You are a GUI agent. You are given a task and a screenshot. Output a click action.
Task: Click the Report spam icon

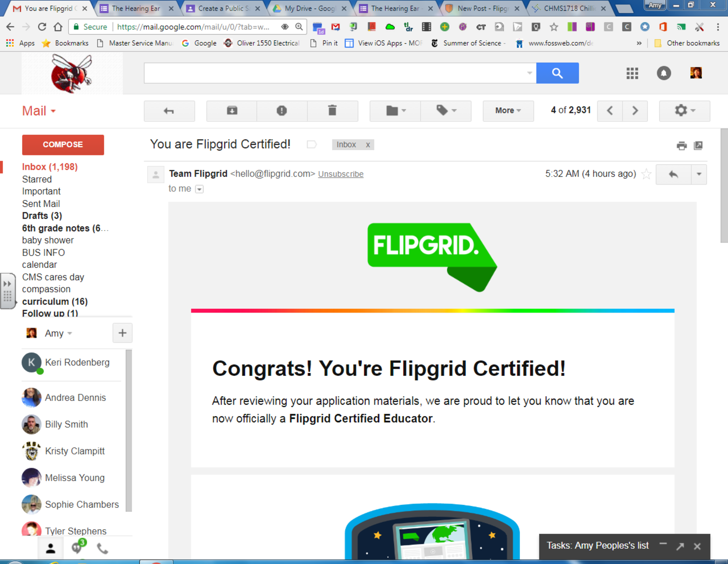coord(282,111)
